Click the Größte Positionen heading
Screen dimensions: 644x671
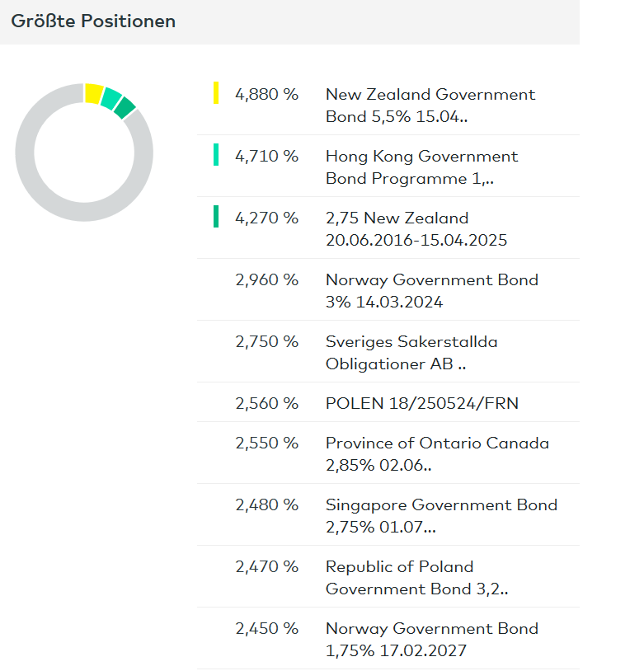pyautogui.click(x=93, y=21)
